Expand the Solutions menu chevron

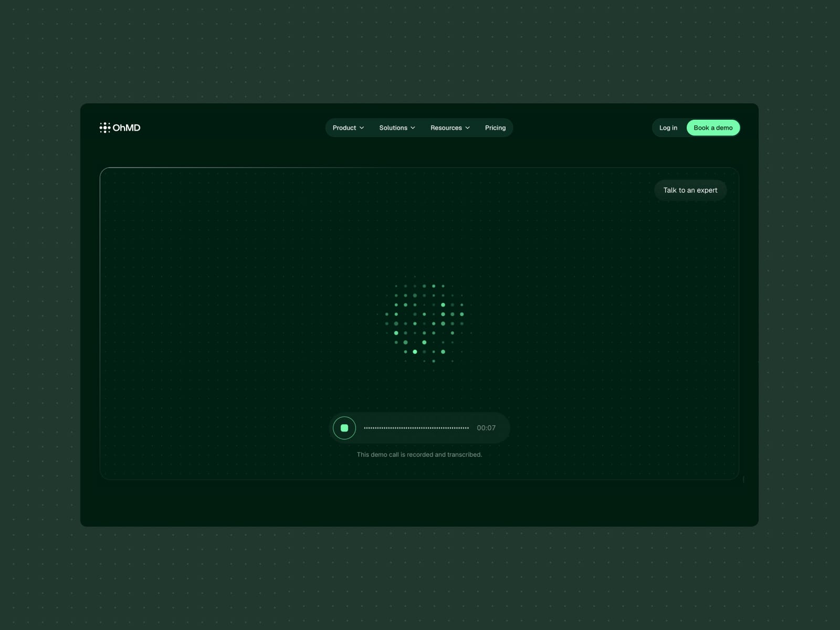413,128
